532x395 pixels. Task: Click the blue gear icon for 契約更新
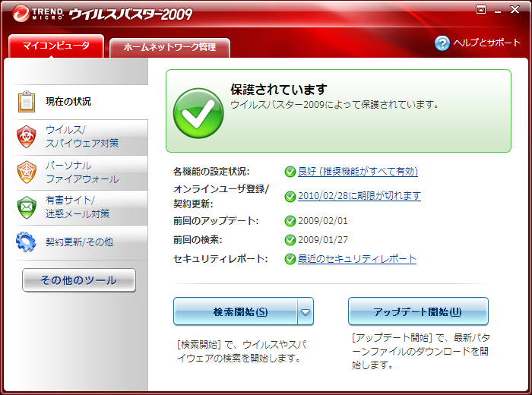pos(27,242)
